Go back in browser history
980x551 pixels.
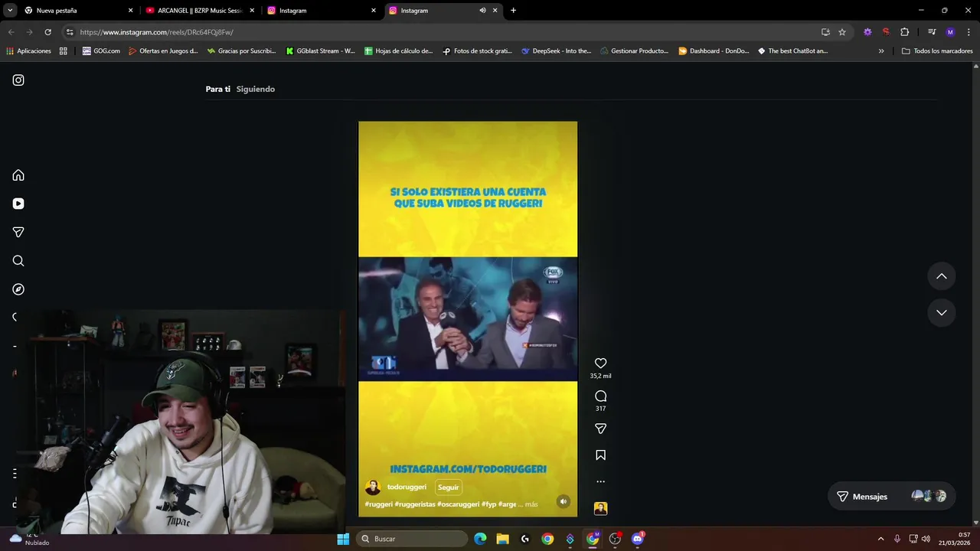pyautogui.click(x=11, y=32)
